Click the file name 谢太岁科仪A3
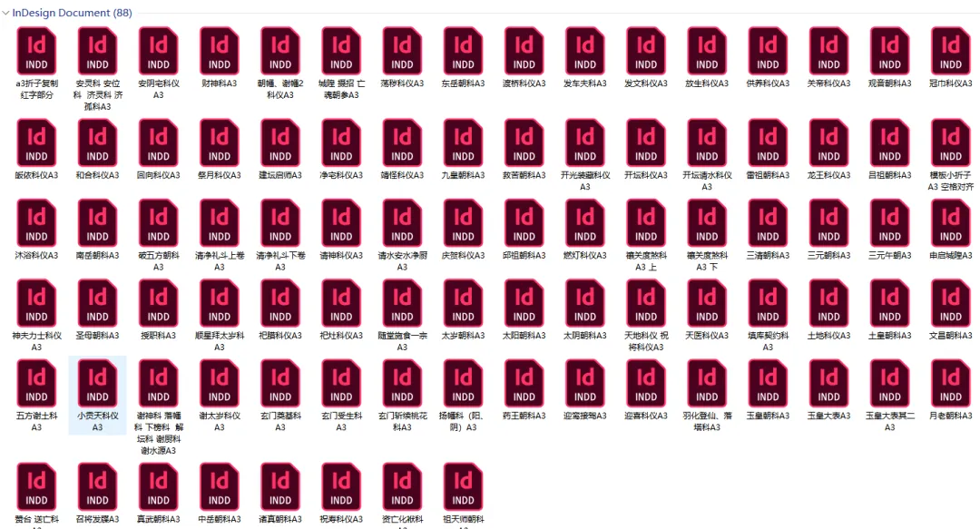The height and width of the screenshot is (529, 980). (x=220, y=421)
